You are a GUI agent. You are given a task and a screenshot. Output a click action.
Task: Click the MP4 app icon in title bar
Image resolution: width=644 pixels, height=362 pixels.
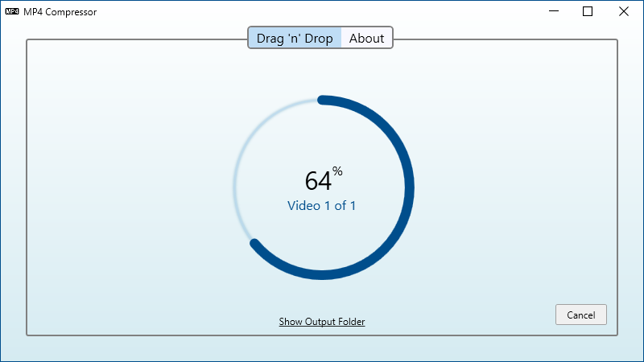(12, 11)
